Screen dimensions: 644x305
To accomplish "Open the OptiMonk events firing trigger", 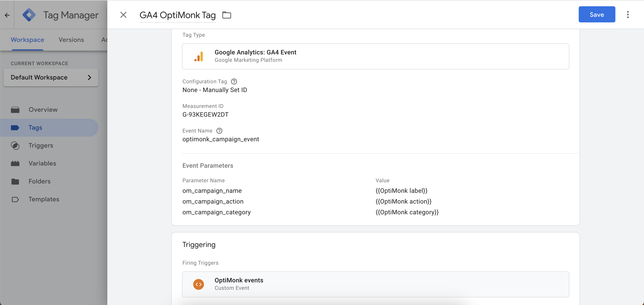I will [x=375, y=284].
